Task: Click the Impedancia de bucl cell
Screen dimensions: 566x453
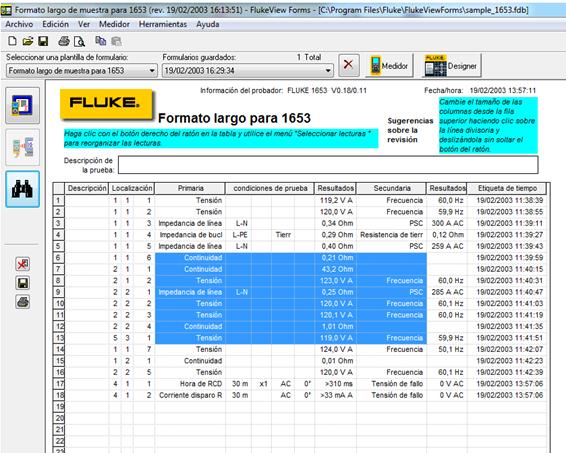Action: click(190, 235)
